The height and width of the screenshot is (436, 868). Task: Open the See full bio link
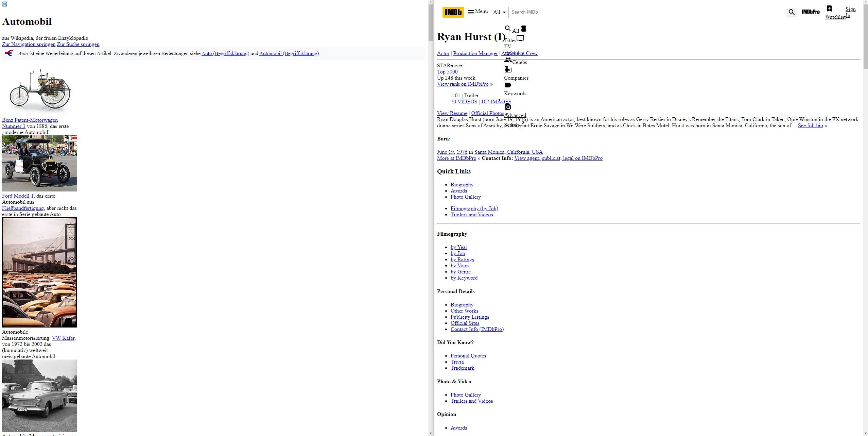tap(810, 125)
